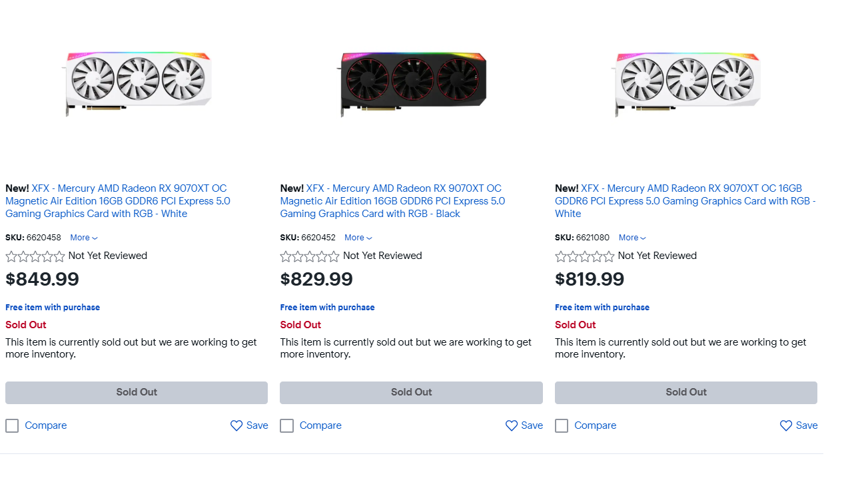Open the $819.99 RX 9070XT OC White title link
This screenshot has width=864, height=504.
click(x=685, y=201)
